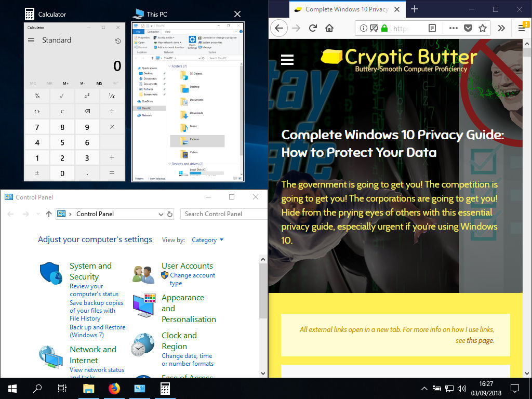Reload the Firefox page
Viewport: 532px width, 399px height.
point(313,28)
